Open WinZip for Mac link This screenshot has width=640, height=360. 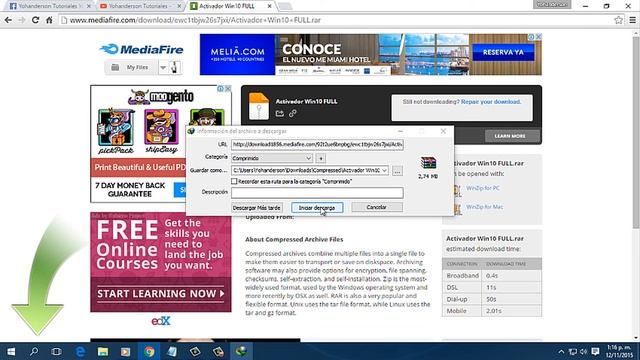(x=484, y=207)
